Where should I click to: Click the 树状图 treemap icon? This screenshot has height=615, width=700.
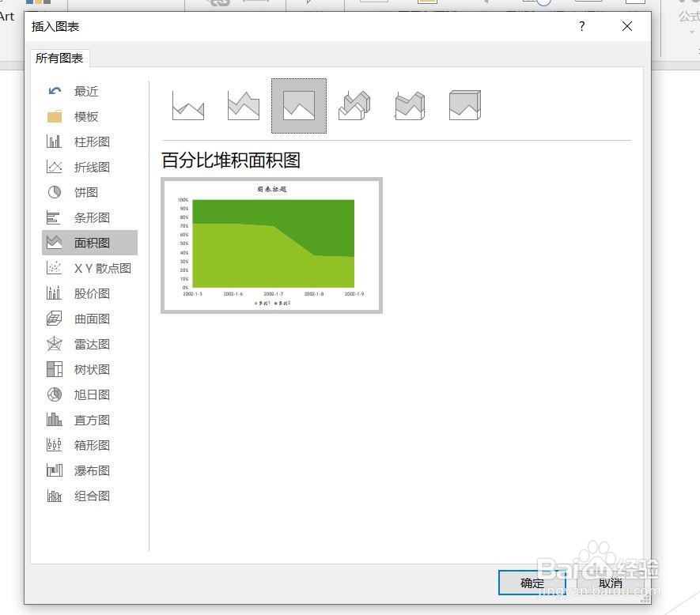click(91, 369)
